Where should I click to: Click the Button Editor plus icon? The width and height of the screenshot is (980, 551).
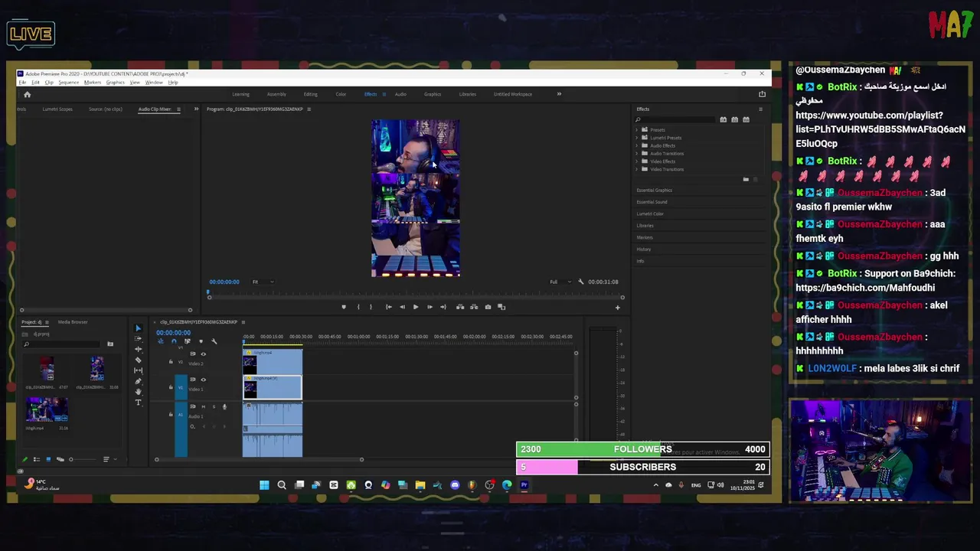(618, 308)
